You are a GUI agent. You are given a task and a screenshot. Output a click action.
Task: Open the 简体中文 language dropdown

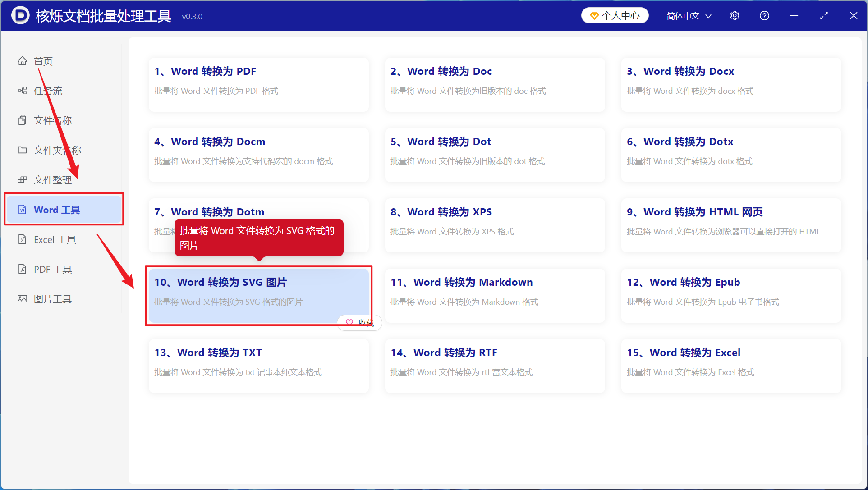pyautogui.click(x=689, y=16)
